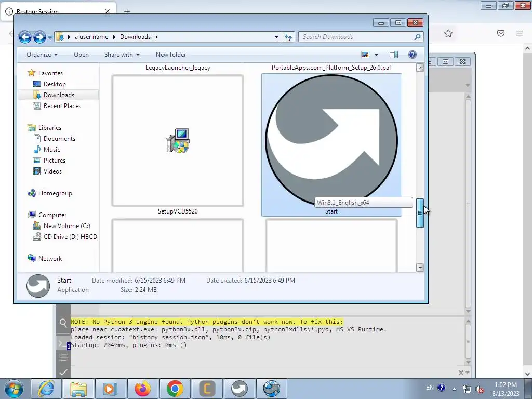Viewport: 532px width, 399px height.
Task: Click the PortableApps.com_Platform_Setup_26.0.paf file name
Action: [x=331, y=68]
